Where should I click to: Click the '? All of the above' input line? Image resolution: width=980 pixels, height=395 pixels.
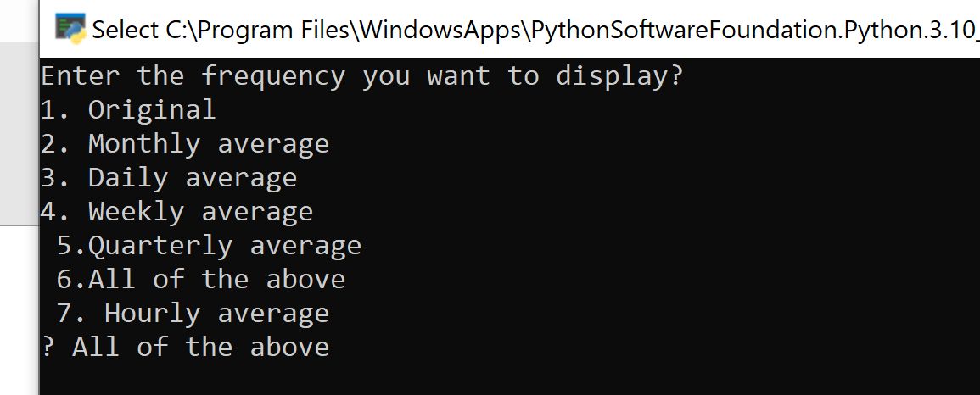[x=185, y=348]
